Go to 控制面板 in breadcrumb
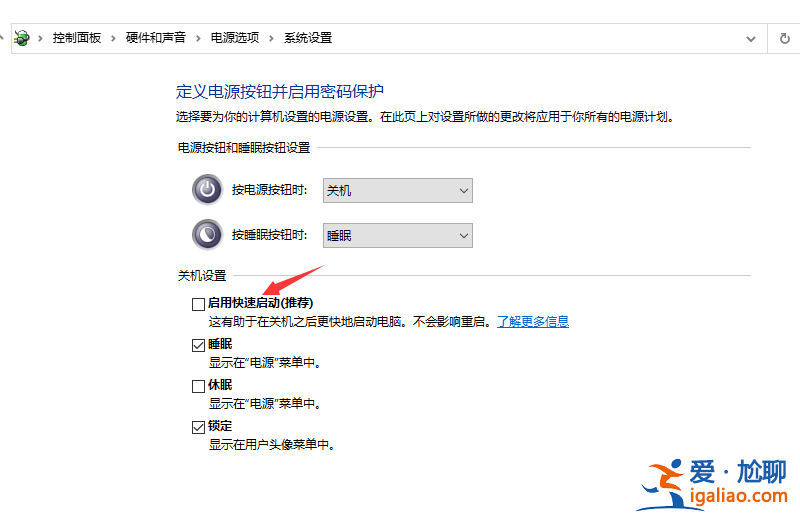Screen dimensions: 800x523 coord(77,38)
